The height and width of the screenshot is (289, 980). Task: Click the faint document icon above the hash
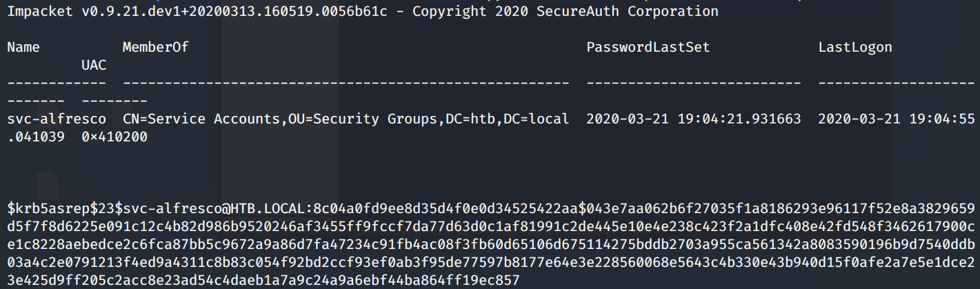click(x=48, y=184)
